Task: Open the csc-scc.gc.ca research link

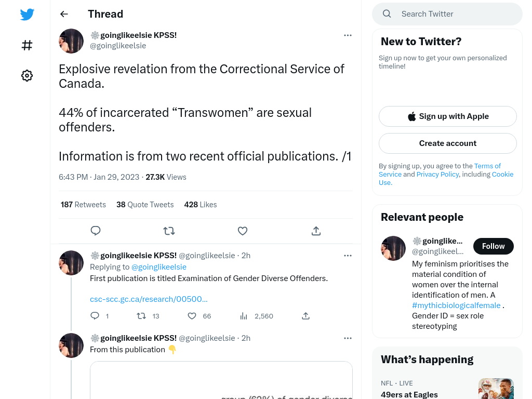Action: point(149,299)
